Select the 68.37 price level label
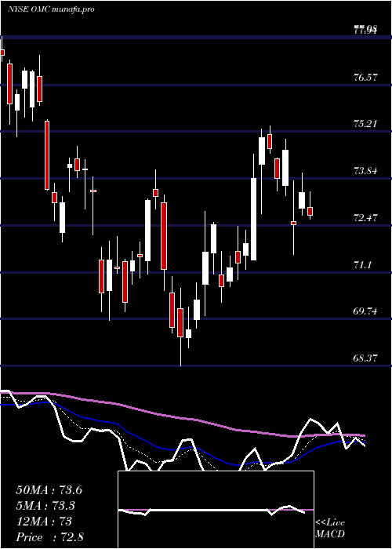392x549 pixels. 366,359
